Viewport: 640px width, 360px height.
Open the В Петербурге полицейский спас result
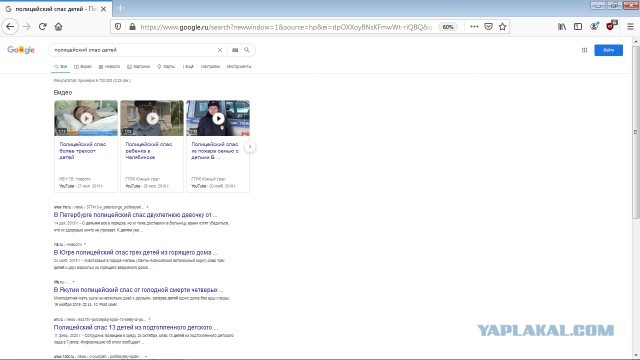pyautogui.click(x=135, y=215)
